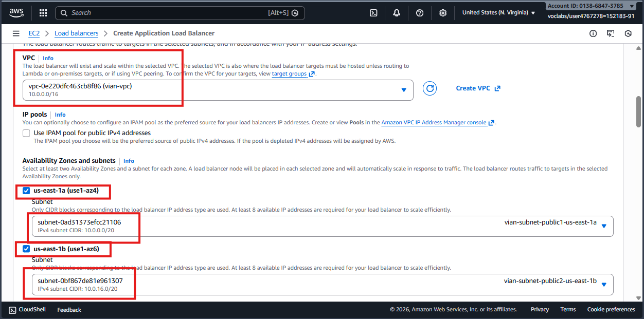Click external link icon beside Create VPC

point(497,88)
